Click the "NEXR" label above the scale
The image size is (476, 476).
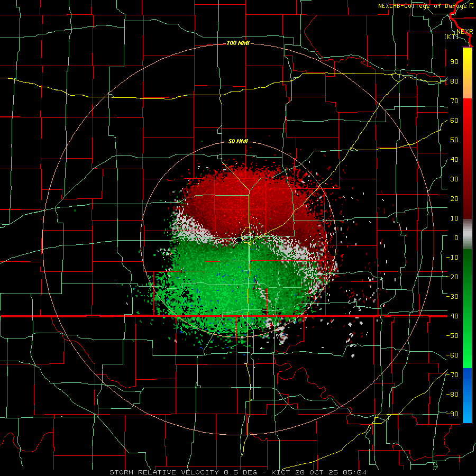[x=464, y=32]
